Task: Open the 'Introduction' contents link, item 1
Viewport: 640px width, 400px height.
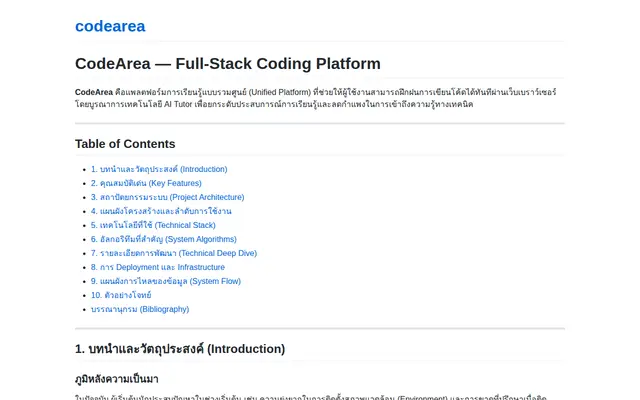Action: (x=159, y=169)
